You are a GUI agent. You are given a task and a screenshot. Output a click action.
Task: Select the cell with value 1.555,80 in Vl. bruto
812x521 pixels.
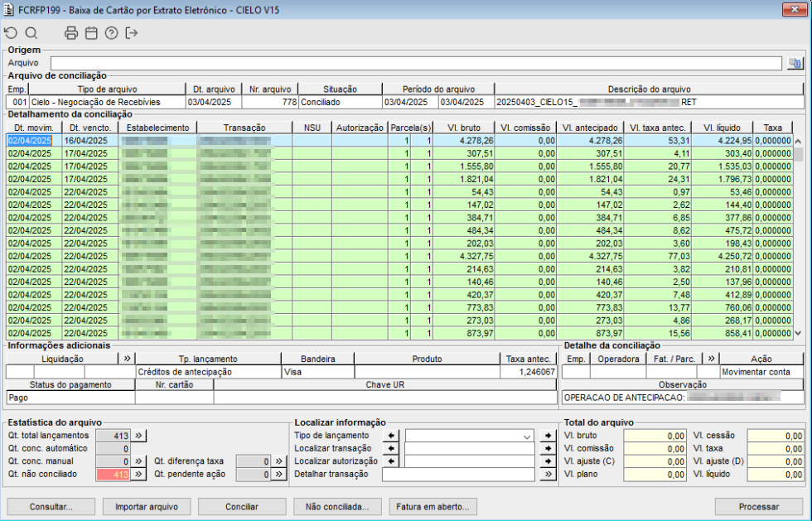464,166
